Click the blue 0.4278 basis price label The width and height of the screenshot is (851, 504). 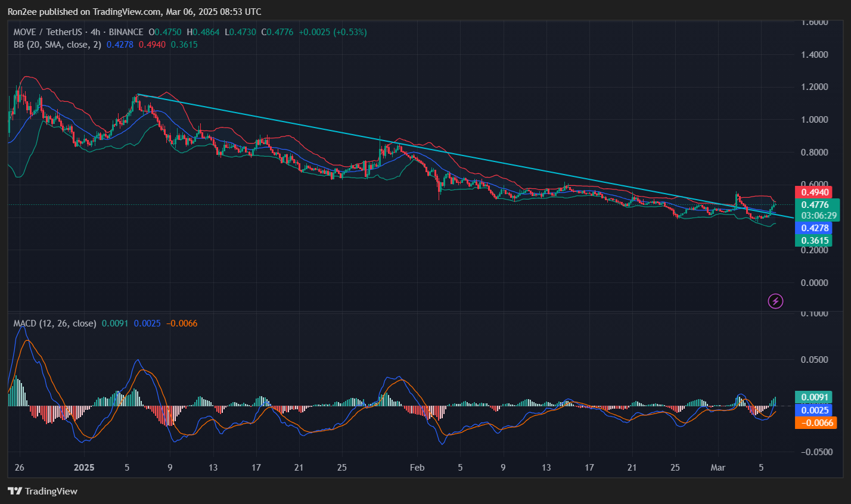[815, 228]
